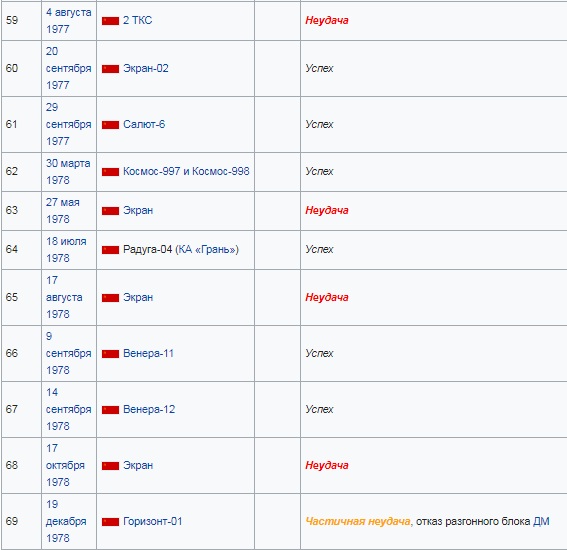
Task: Open the 18 июля date link
Action: coord(66,242)
